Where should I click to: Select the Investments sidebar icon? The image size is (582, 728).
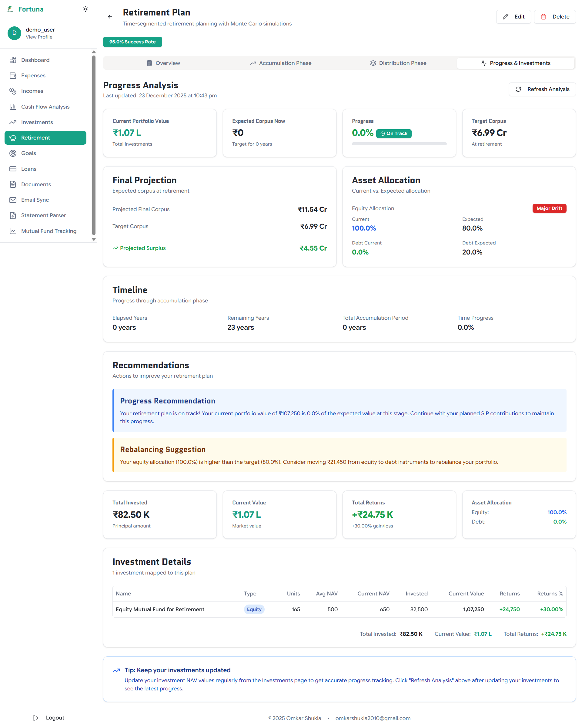13,122
